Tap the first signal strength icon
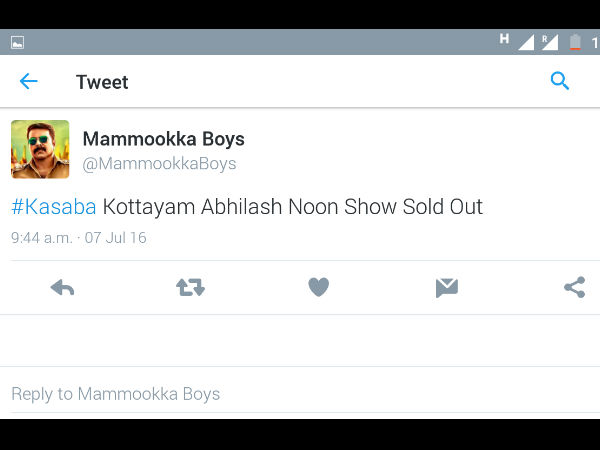The width and height of the screenshot is (600, 450). point(525,42)
